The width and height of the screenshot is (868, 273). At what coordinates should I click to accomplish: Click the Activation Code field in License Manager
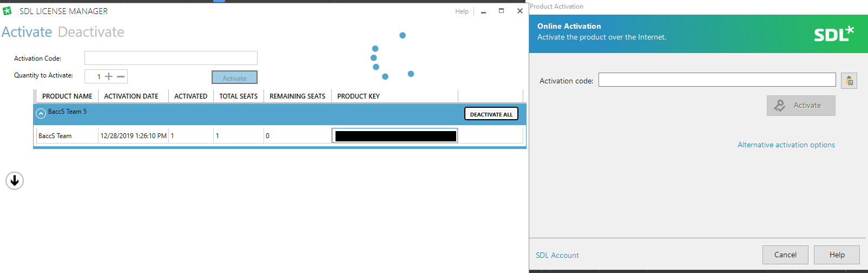pyautogui.click(x=171, y=58)
